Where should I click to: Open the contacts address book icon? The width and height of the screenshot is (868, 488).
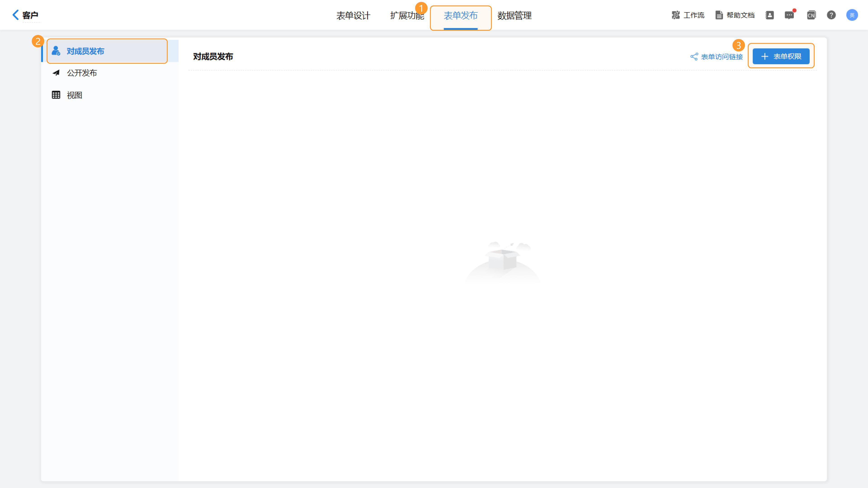click(770, 15)
